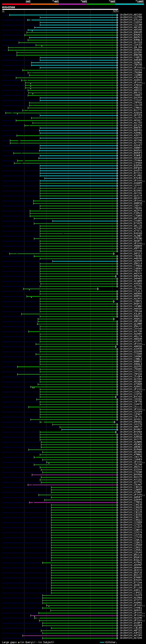Viewport: 146px width, 644px height.
Task: Select UniRef100_C5P1G6 label
Action: coord(131,374)
